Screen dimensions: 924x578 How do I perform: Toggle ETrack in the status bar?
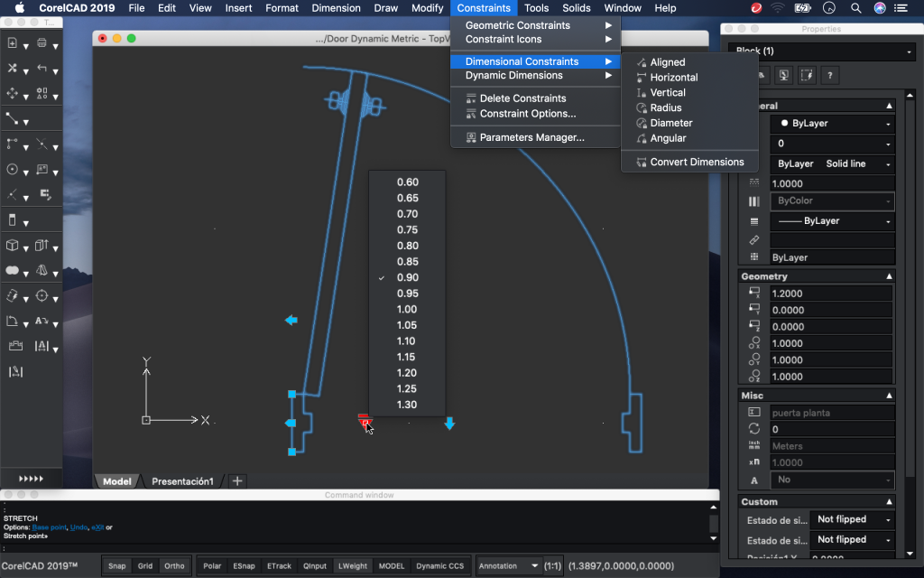coord(279,565)
